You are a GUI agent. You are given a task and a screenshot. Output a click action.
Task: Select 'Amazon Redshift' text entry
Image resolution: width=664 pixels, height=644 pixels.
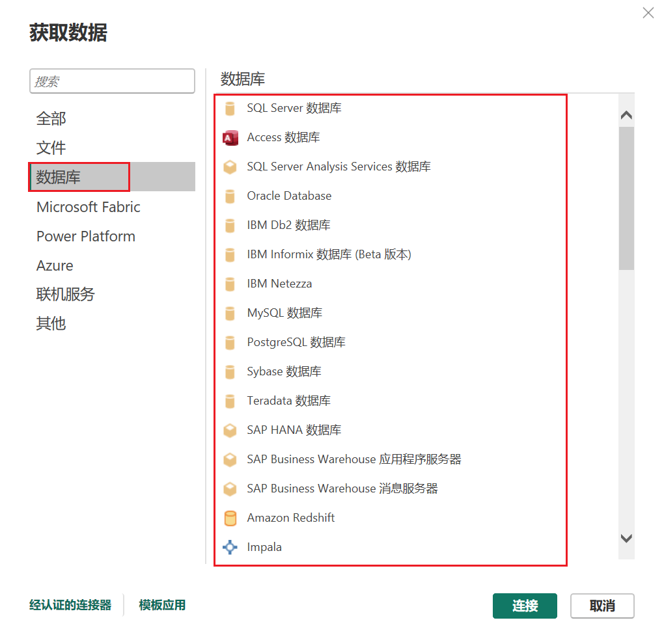coord(291,518)
